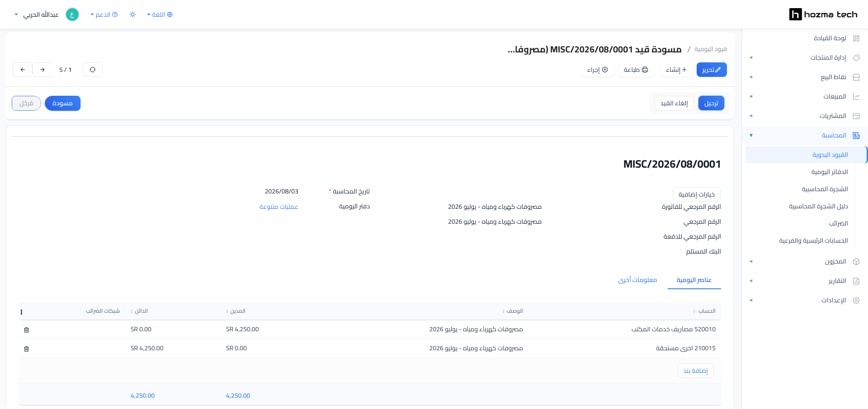The width and height of the screenshot is (868, 409).
Task: Click the settings gear icon in sidebar
Action: point(856,301)
